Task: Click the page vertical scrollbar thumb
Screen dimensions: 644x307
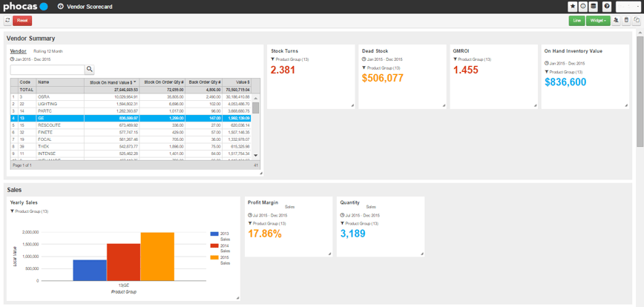Action: [640, 91]
